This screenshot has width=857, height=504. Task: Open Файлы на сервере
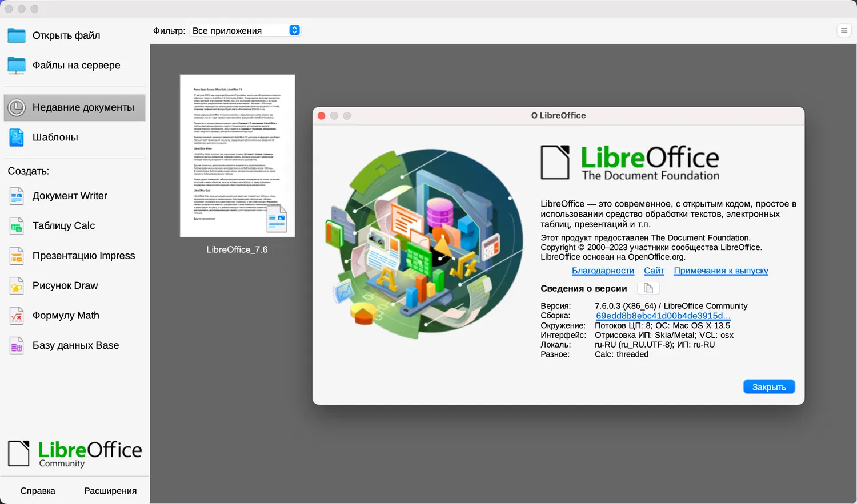coord(75,66)
